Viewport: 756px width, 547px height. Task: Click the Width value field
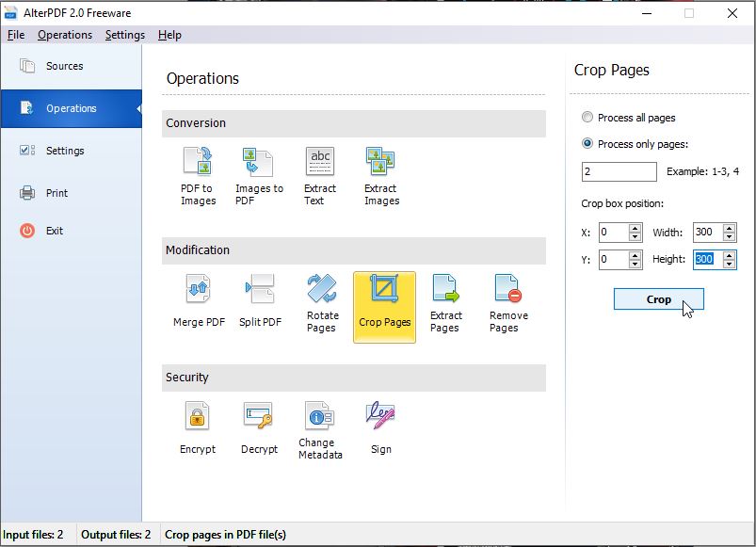click(707, 233)
